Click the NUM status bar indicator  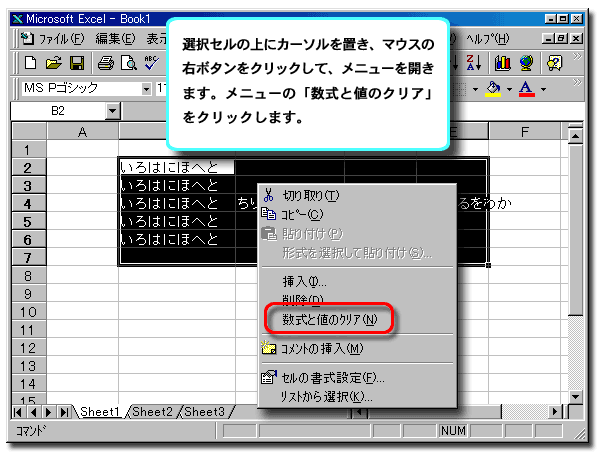[x=453, y=431]
